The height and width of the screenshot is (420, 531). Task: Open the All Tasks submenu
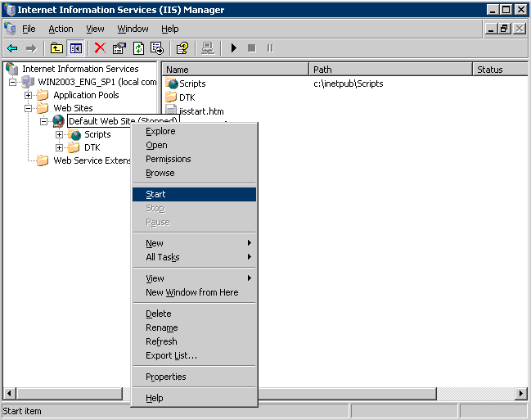tap(162, 257)
